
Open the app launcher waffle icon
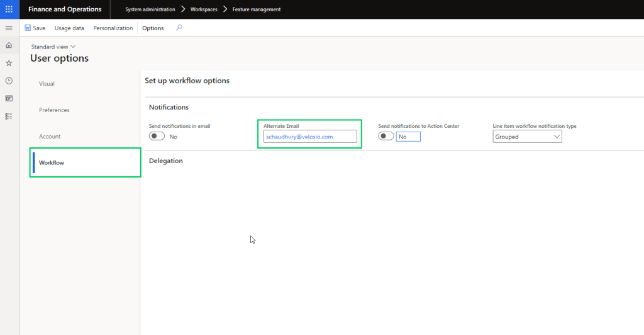[x=9, y=9]
